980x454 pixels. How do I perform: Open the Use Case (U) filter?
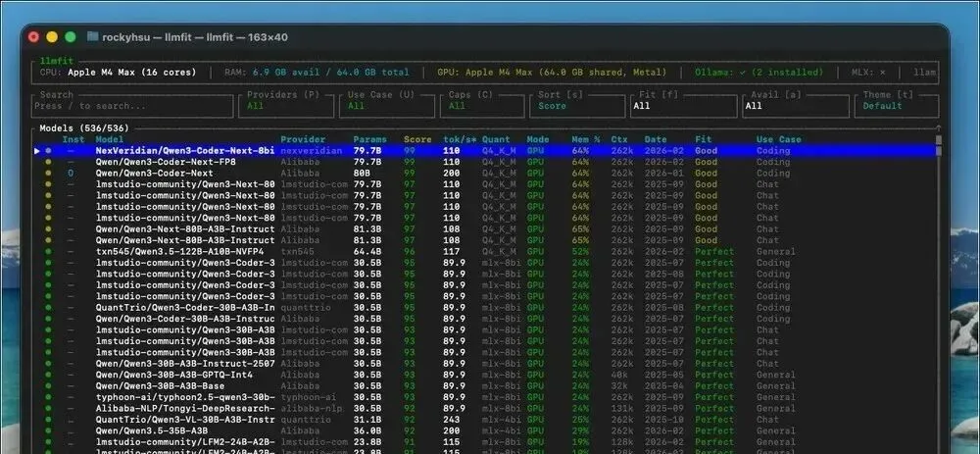[x=387, y=106]
